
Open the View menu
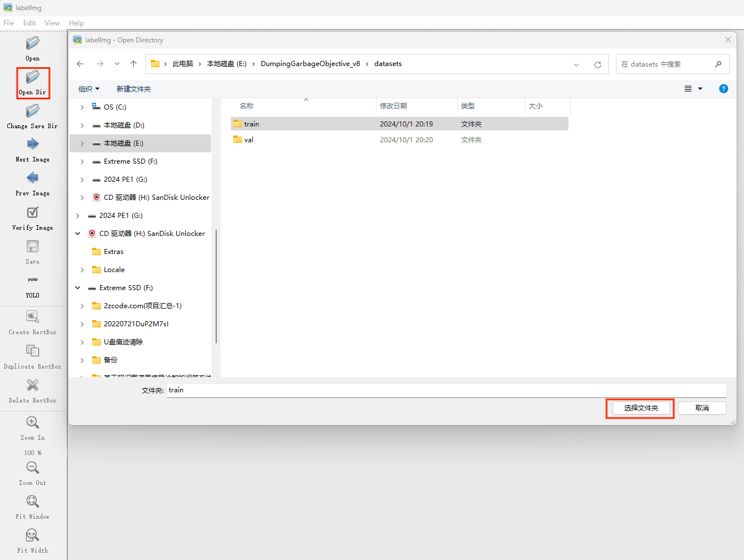[52, 23]
